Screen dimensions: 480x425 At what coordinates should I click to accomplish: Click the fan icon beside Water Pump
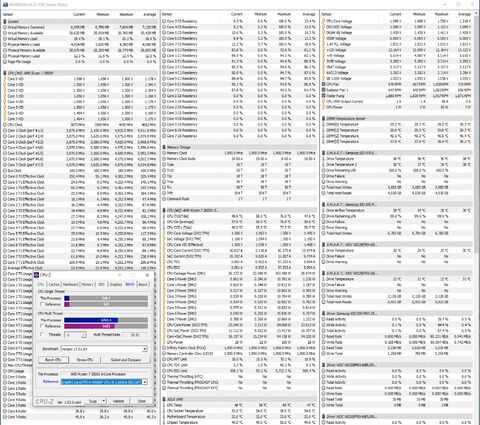click(324, 96)
